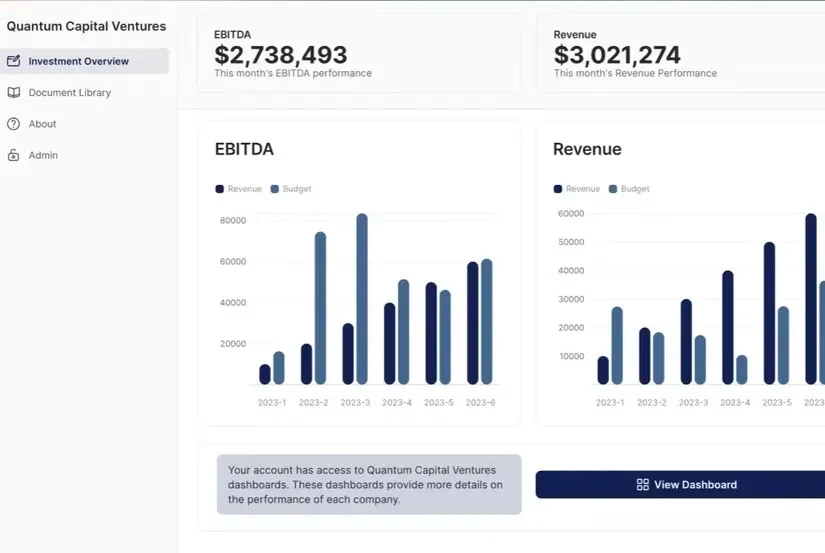Open the Admin section
Image resolution: width=825 pixels, height=553 pixels.
(43, 156)
